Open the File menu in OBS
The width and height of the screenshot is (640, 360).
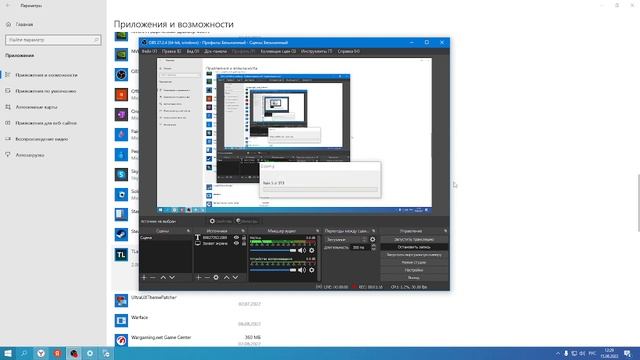tap(149, 51)
